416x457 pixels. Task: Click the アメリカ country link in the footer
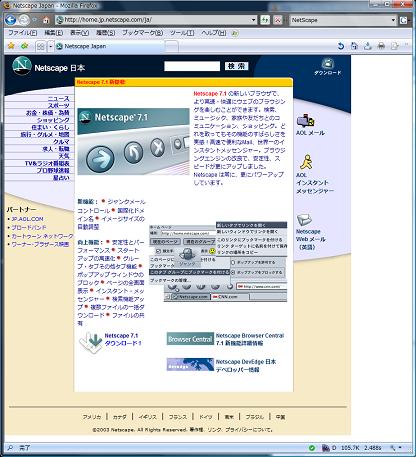coord(92,417)
